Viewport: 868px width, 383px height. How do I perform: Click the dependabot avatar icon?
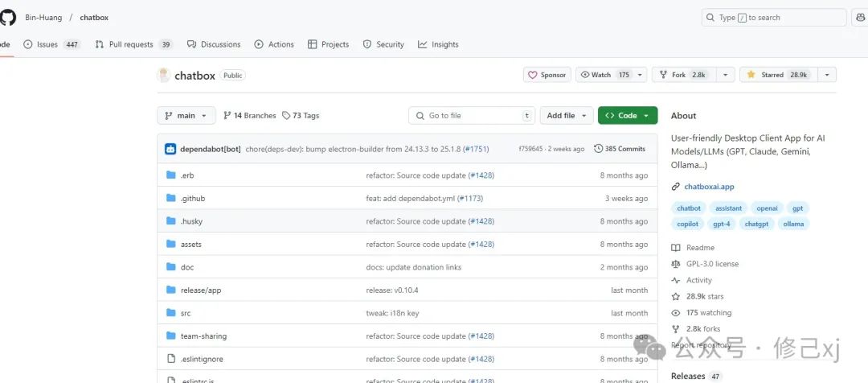[170, 149]
